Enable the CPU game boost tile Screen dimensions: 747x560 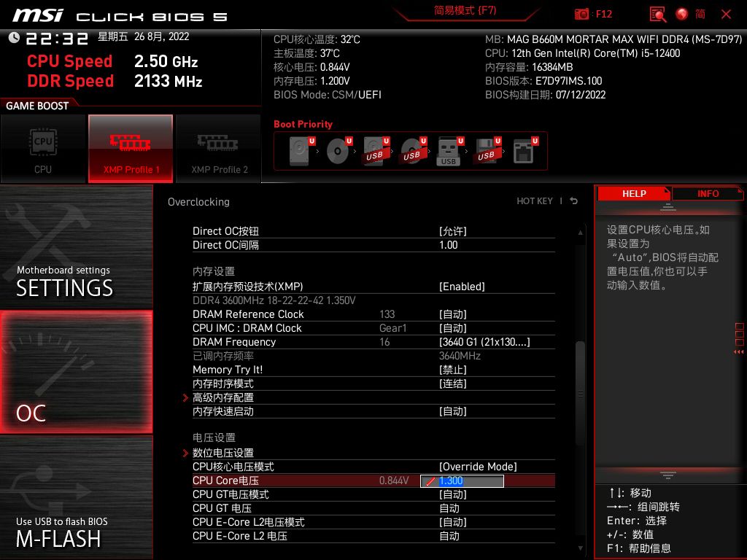click(43, 149)
